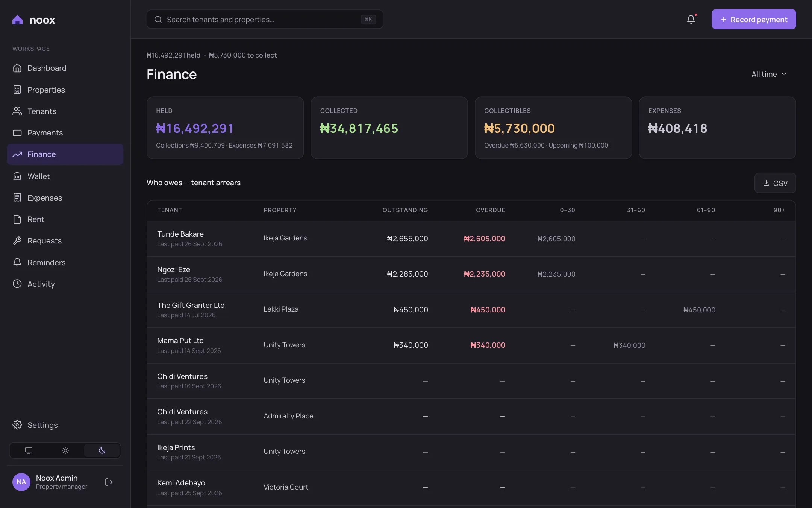Switch to system theme mode
This screenshot has height=508, width=812.
click(x=29, y=450)
